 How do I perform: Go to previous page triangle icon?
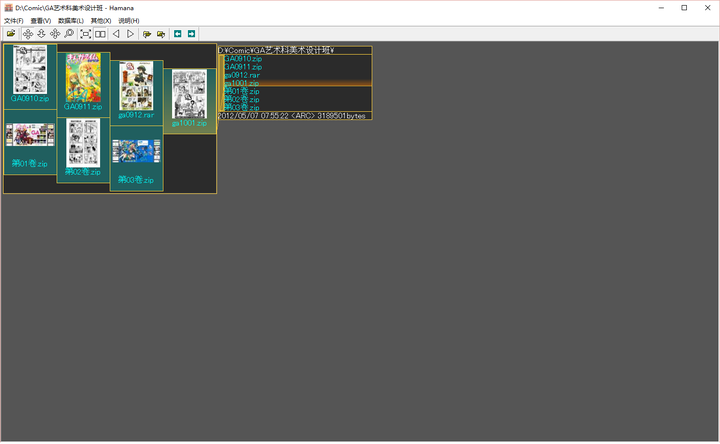[116, 34]
